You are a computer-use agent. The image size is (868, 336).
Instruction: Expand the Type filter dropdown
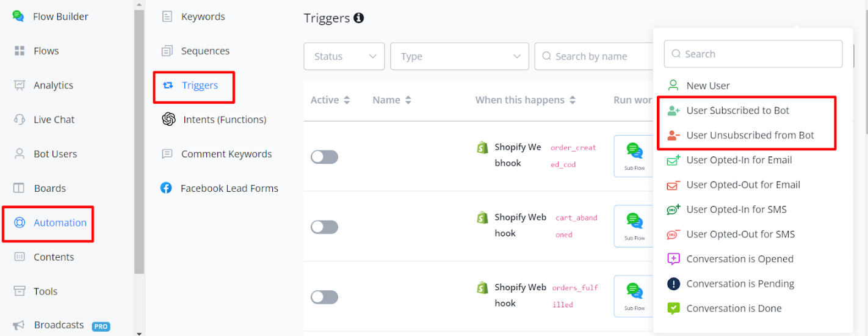pos(459,56)
